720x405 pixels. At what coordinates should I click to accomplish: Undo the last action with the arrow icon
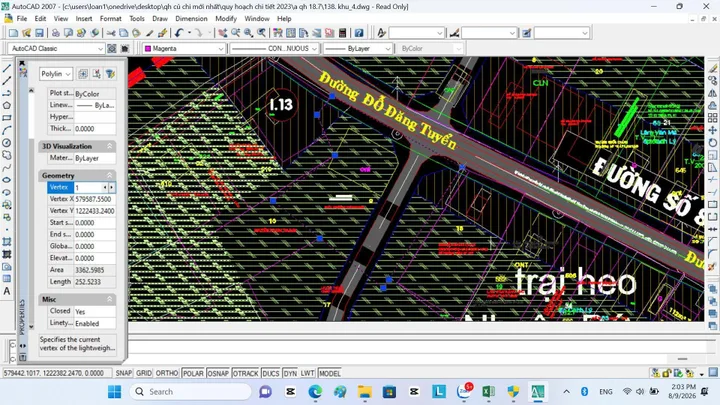(x=179, y=33)
